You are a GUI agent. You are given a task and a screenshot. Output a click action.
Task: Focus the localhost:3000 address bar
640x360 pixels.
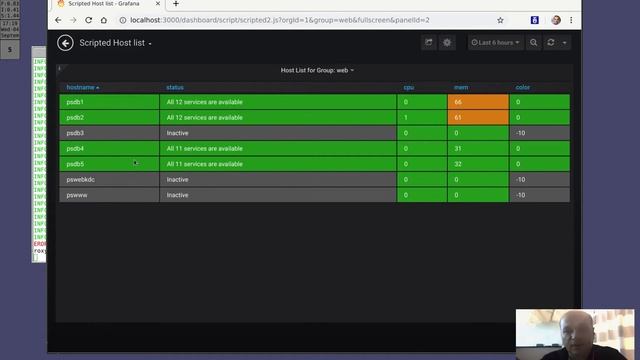[280, 20]
